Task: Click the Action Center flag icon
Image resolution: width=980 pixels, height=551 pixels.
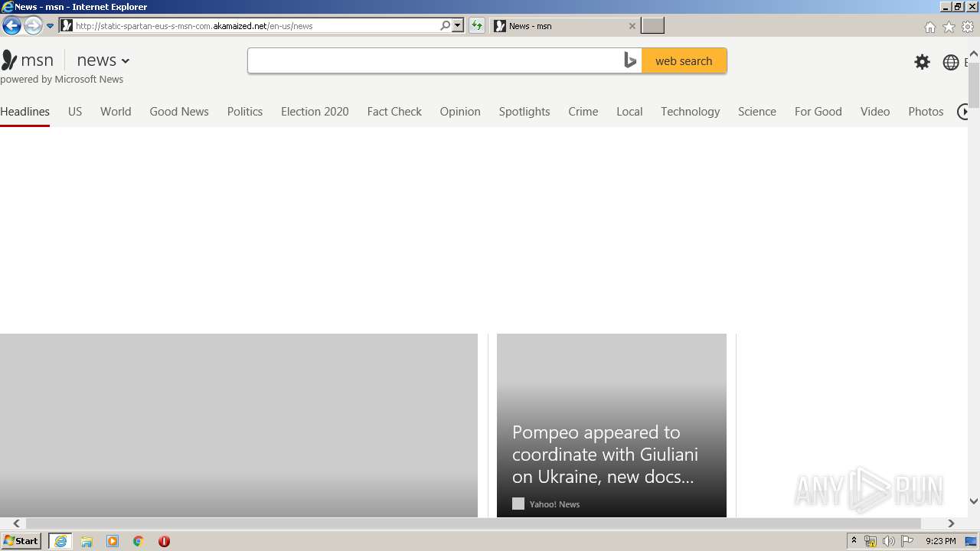Action: tap(907, 541)
